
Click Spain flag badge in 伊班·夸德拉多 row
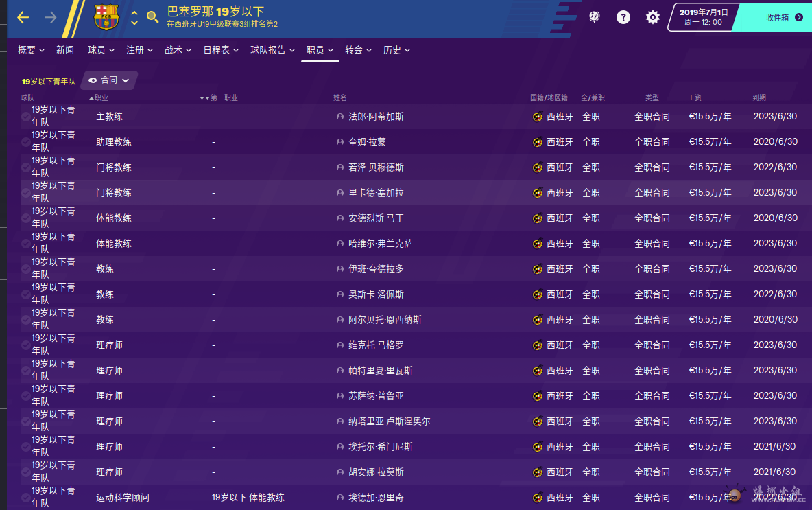point(538,269)
